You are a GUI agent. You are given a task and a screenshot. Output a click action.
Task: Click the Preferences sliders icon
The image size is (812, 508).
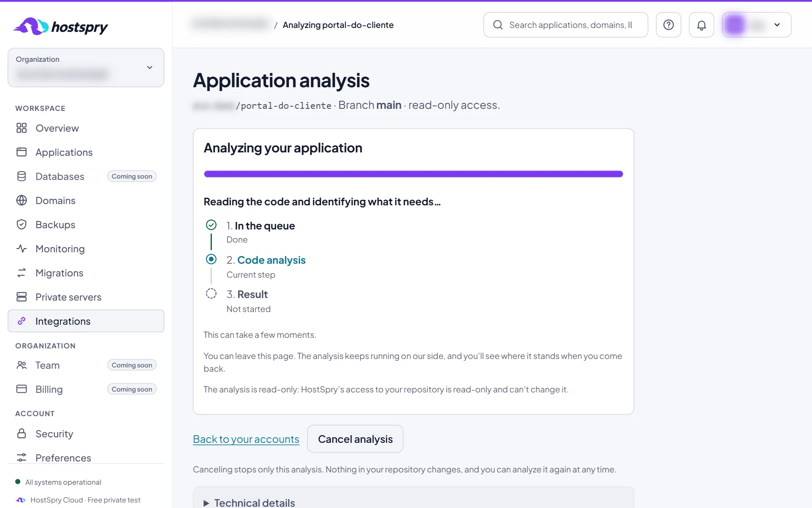point(22,458)
